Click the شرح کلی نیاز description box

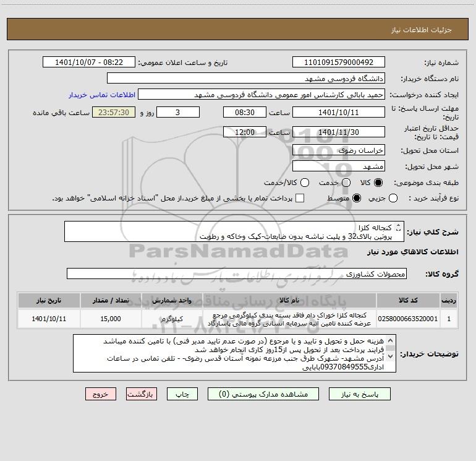coord(234,231)
